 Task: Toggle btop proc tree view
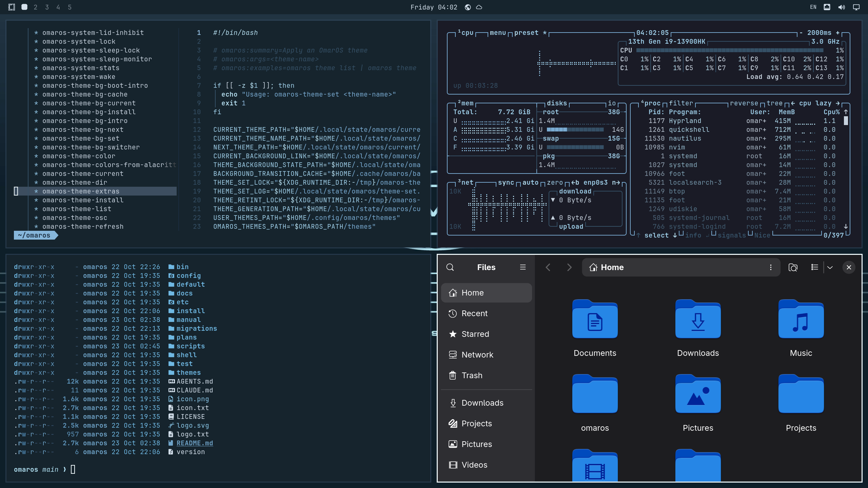click(774, 103)
